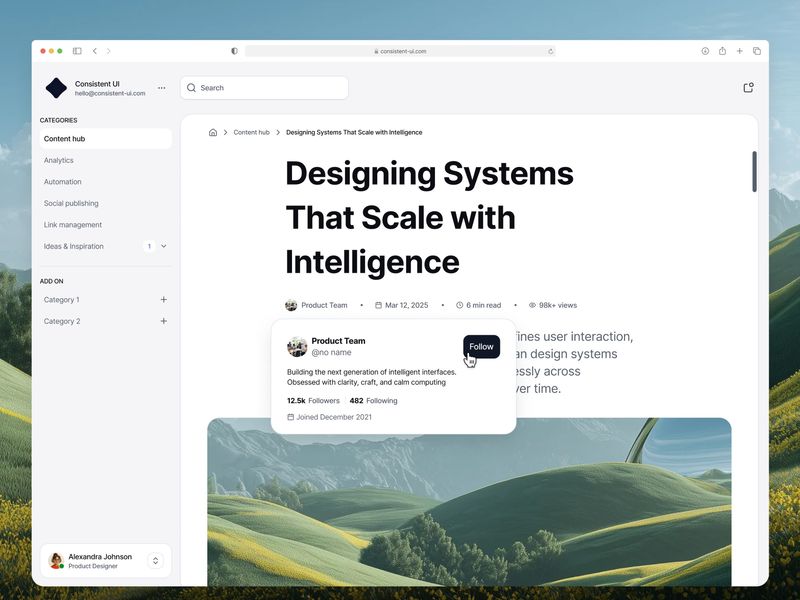Select Analytics in the sidebar
This screenshot has height=600, width=800.
tap(59, 160)
